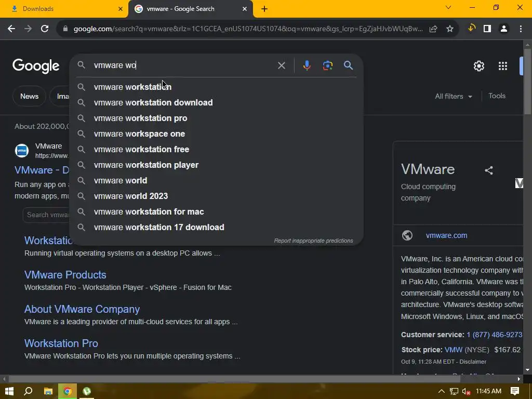The height and width of the screenshot is (399, 532).
Task: Open vmware.com link in knowledge panel
Action: [x=446, y=235]
